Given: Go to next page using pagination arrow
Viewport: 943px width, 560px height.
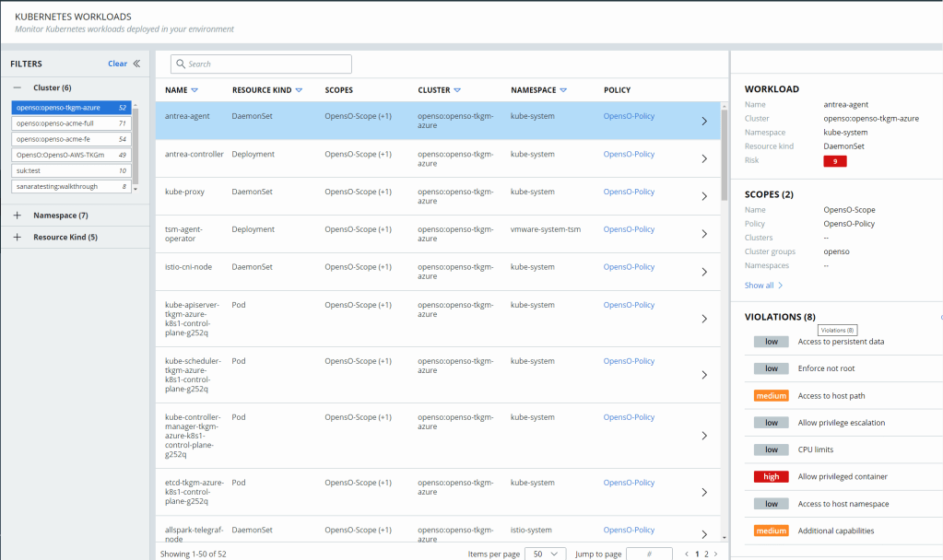Looking at the screenshot, I should [x=715, y=554].
